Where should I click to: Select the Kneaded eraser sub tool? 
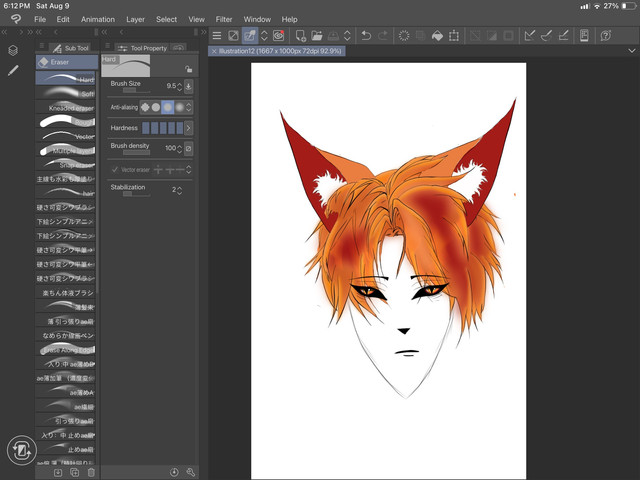68,107
